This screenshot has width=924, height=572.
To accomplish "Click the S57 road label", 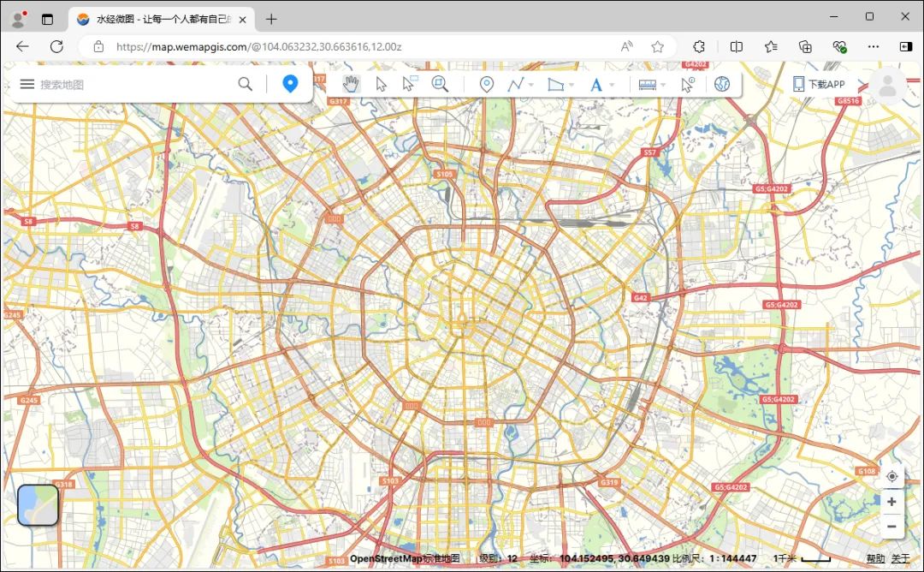I will pos(649,152).
